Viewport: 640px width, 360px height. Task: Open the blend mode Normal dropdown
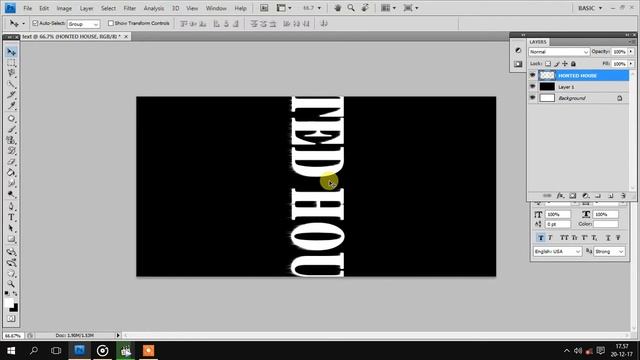[x=559, y=52]
